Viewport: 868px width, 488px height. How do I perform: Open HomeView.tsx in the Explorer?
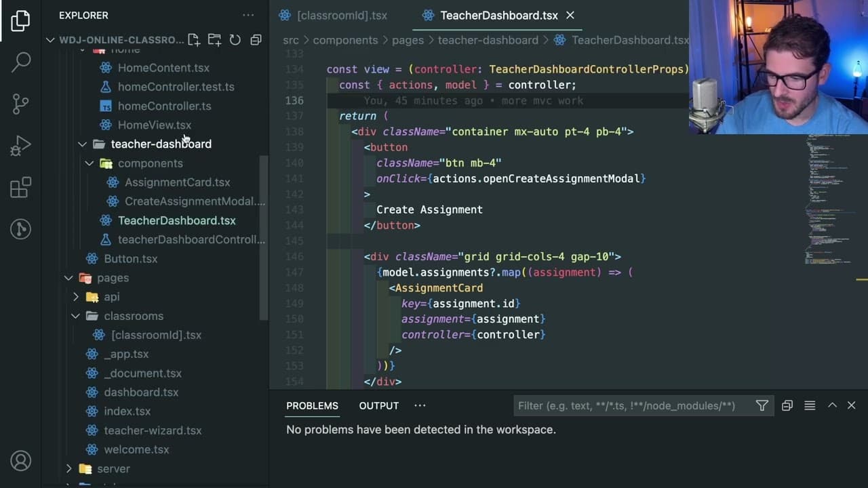(155, 125)
